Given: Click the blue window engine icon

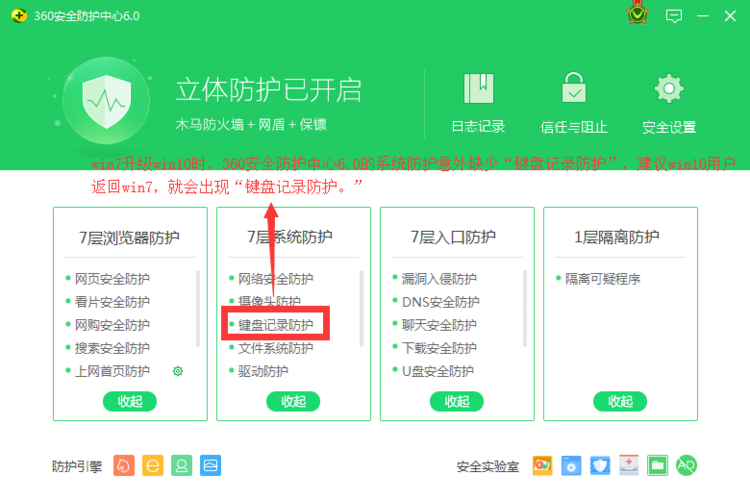Looking at the screenshot, I should pos(210,466).
